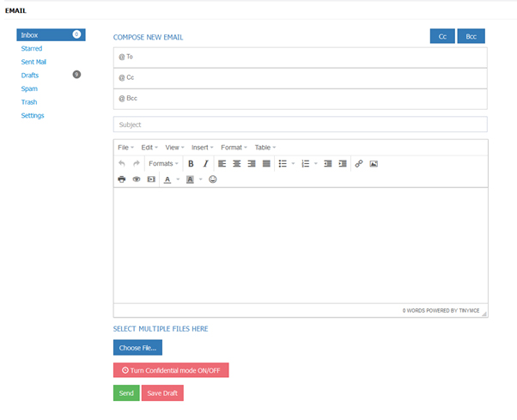
Task: Open the Trash folder
Action: pyautogui.click(x=29, y=102)
